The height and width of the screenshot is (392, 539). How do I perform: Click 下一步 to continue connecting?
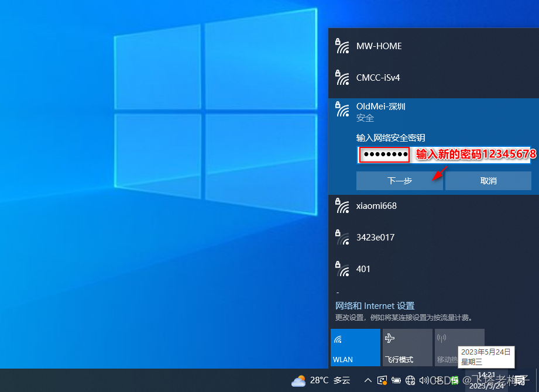coord(400,181)
